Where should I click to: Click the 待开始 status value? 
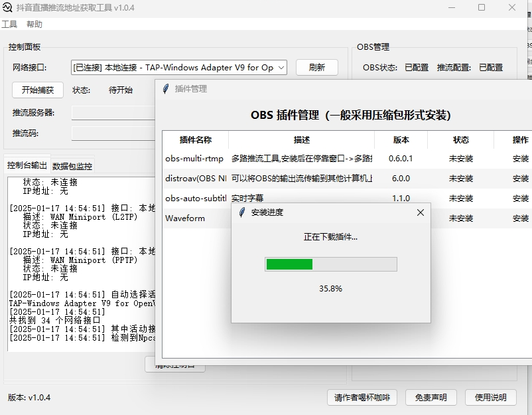pos(121,90)
